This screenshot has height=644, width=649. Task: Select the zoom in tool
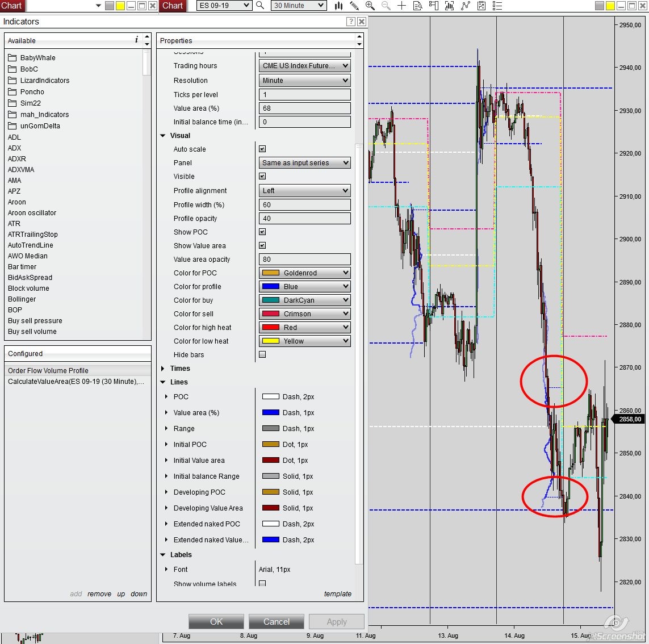click(370, 5)
